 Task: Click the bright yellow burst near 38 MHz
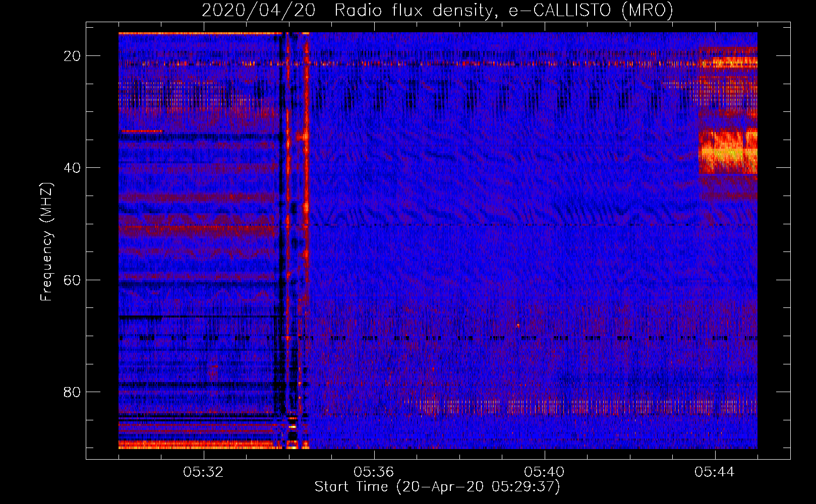[728, 151]
